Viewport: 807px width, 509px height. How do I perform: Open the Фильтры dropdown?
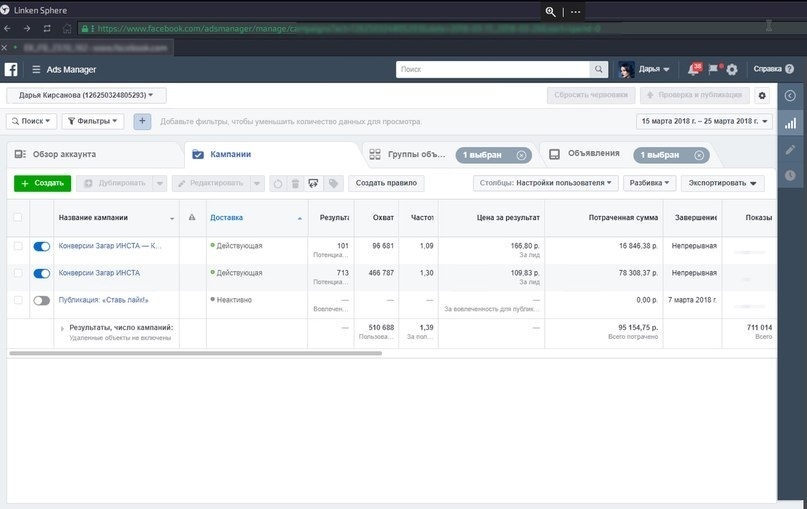point(93,121)
